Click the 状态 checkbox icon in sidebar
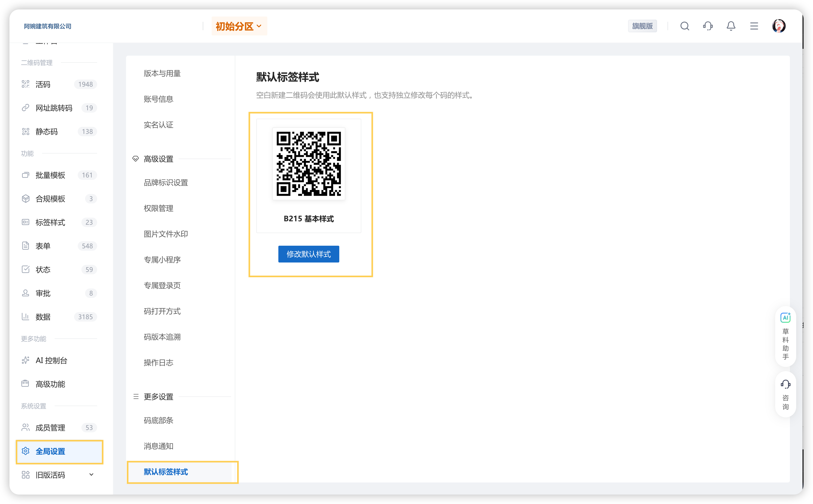 point(26,269)
